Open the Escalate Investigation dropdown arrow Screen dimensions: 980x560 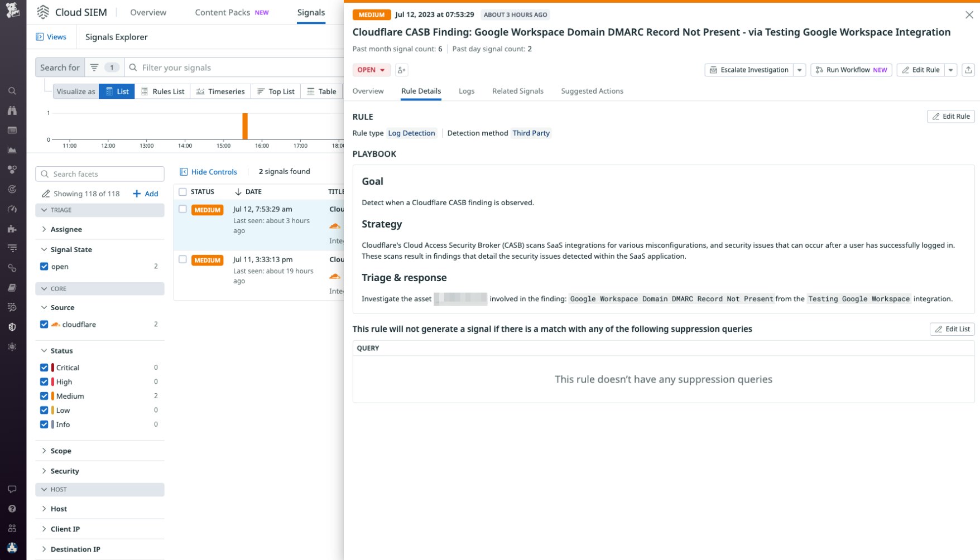pos(800,70)
